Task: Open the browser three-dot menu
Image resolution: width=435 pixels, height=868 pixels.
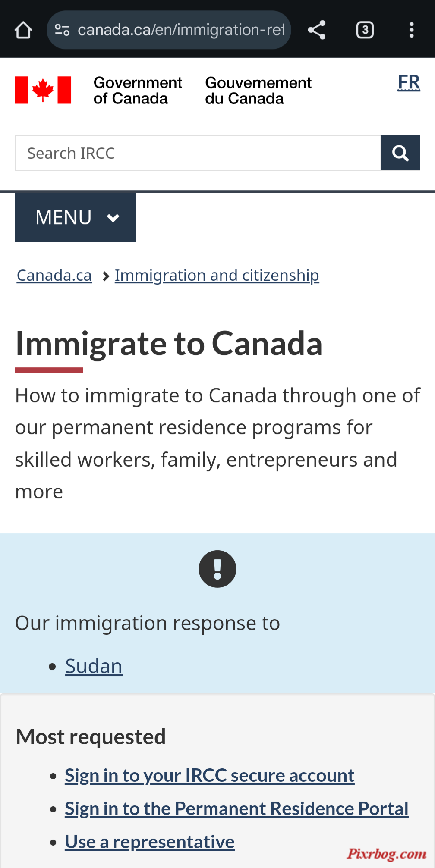Action: (412, 30)
